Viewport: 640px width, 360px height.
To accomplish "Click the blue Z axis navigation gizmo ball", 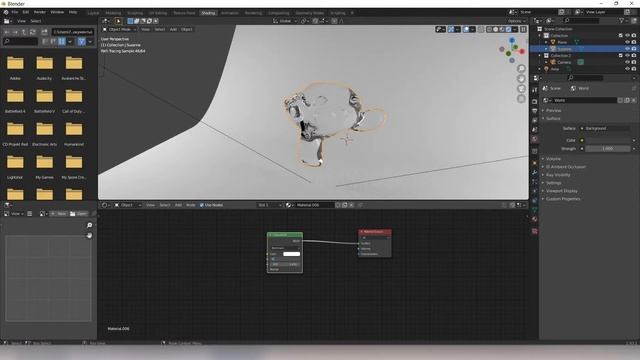I will (512, 40).
